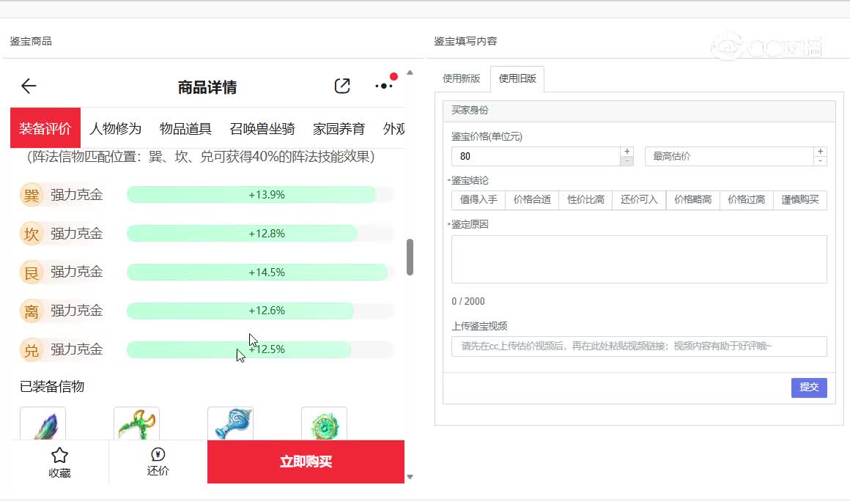Click the 鉴定原因 text area
The height and width of the screenshot is (504, 850).
click(x=639, y=259)
